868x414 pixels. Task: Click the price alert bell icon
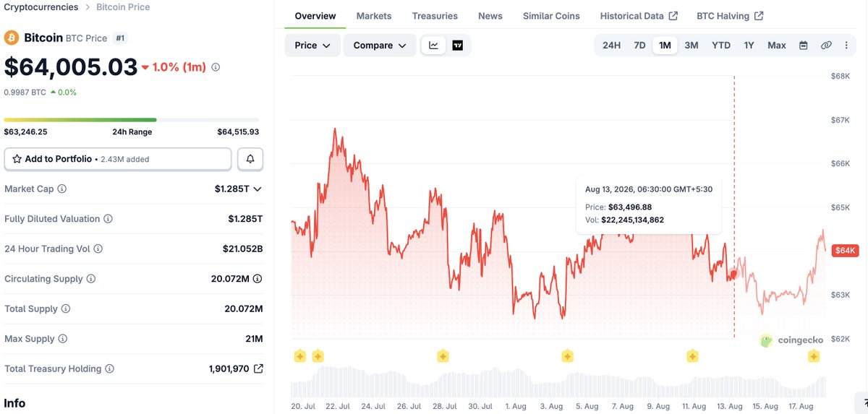point(250,159)
